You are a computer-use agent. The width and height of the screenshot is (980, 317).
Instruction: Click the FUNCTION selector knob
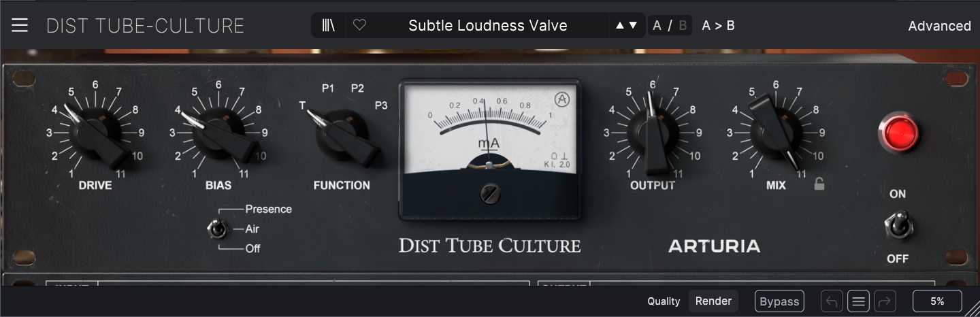342,135
